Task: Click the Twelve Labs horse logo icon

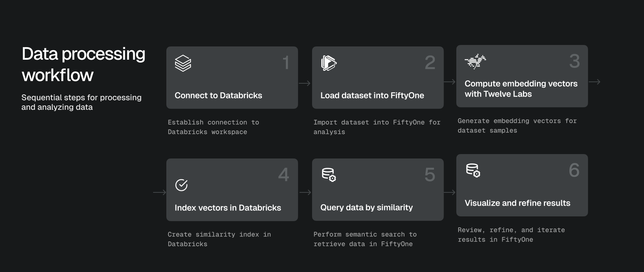Action: [475, 61]
